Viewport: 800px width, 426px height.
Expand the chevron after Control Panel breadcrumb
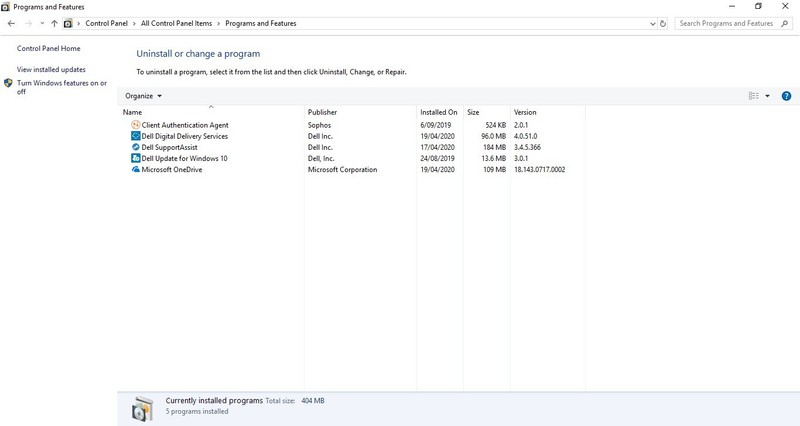click(x=134, y=23)
